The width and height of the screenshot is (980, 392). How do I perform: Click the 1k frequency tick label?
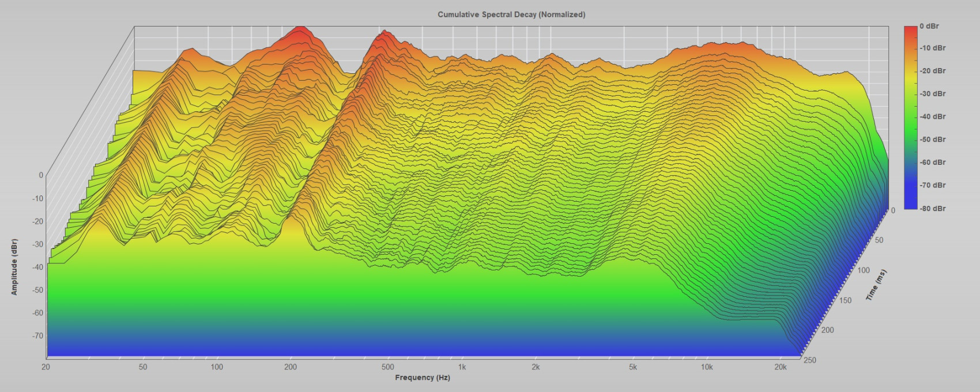point(462,367)
